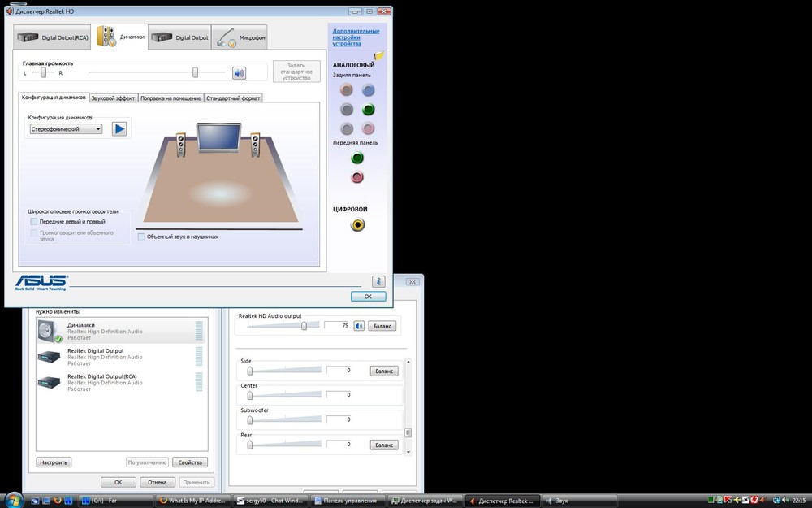Click the blue line-in jack on Задняя панель
Image resolution: width=812 pixels, height=508 pixels.
pos(368,89)
